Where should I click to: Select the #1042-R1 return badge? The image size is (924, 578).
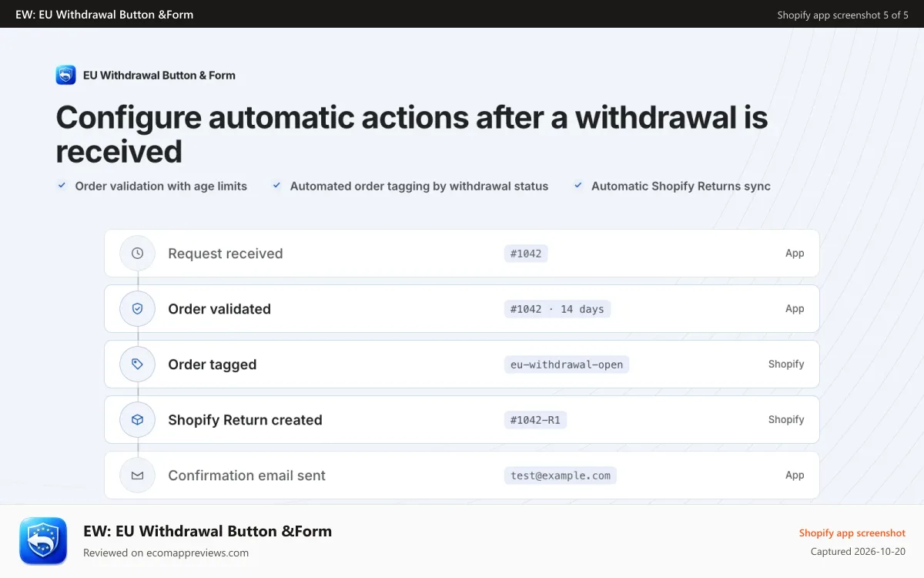535,419
